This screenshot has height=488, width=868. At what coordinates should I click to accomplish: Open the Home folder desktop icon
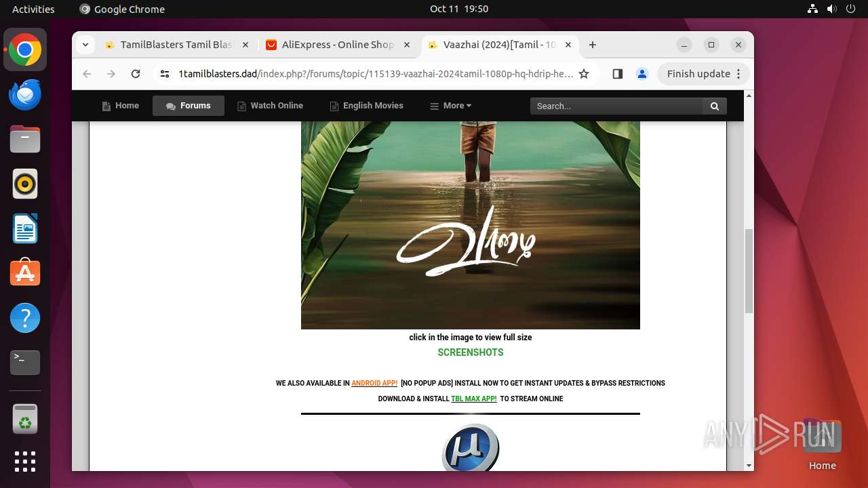[822, 445]
